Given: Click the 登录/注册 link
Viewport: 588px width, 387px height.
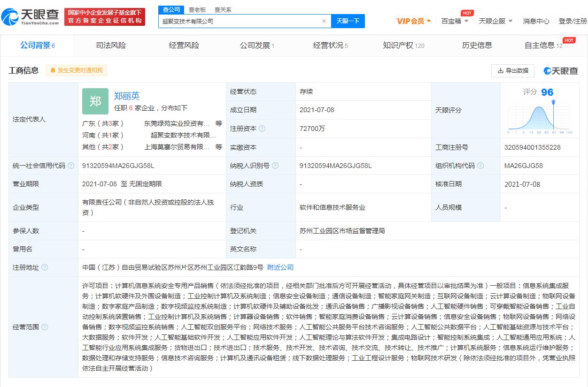Looking at the screenshot, I should click(573, 21).
